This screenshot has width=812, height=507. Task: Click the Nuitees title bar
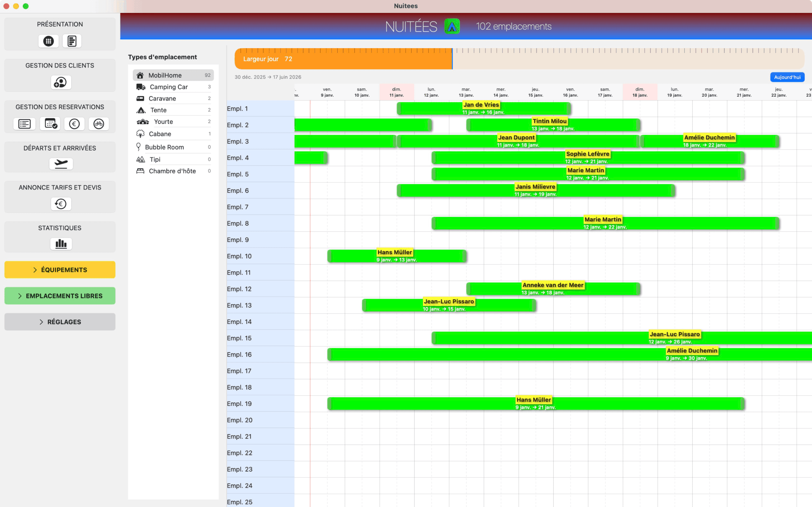pos(406,6)
